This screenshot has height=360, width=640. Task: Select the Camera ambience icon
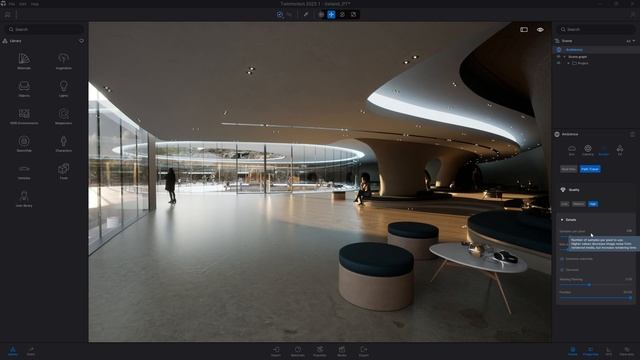point(588,150)
